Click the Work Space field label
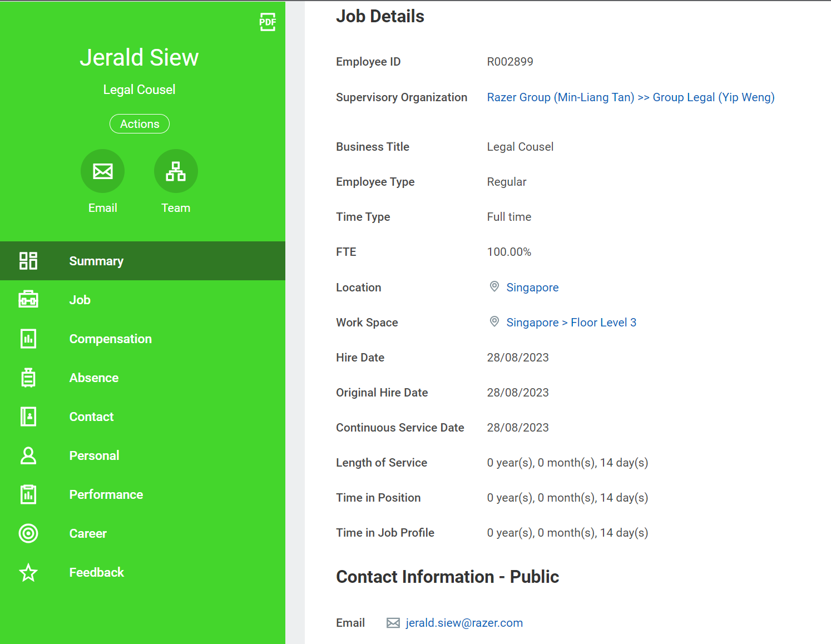This screenshot has width=831, height=644. click(367, 323)
